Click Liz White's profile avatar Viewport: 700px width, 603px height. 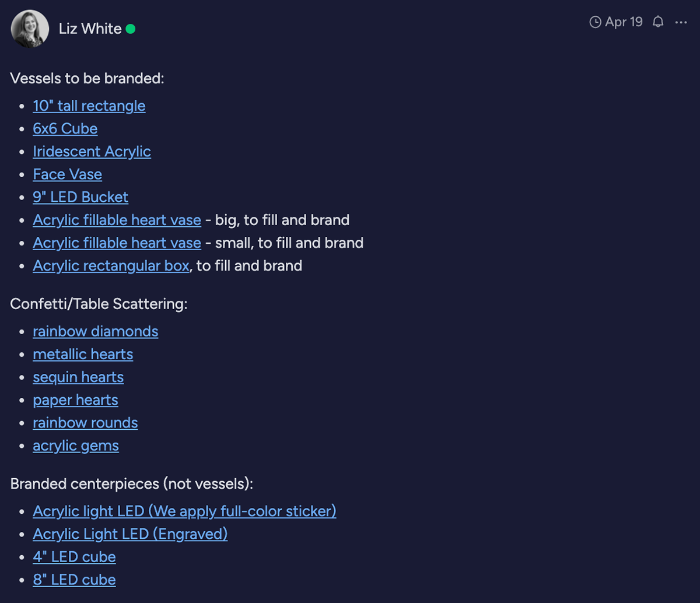(30, 29)
